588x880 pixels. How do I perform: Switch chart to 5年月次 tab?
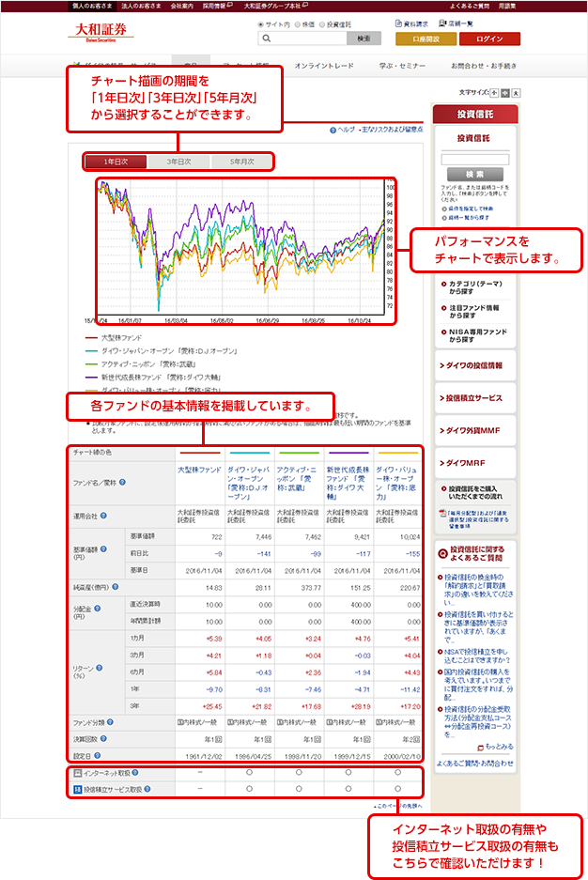coord(241,162)
